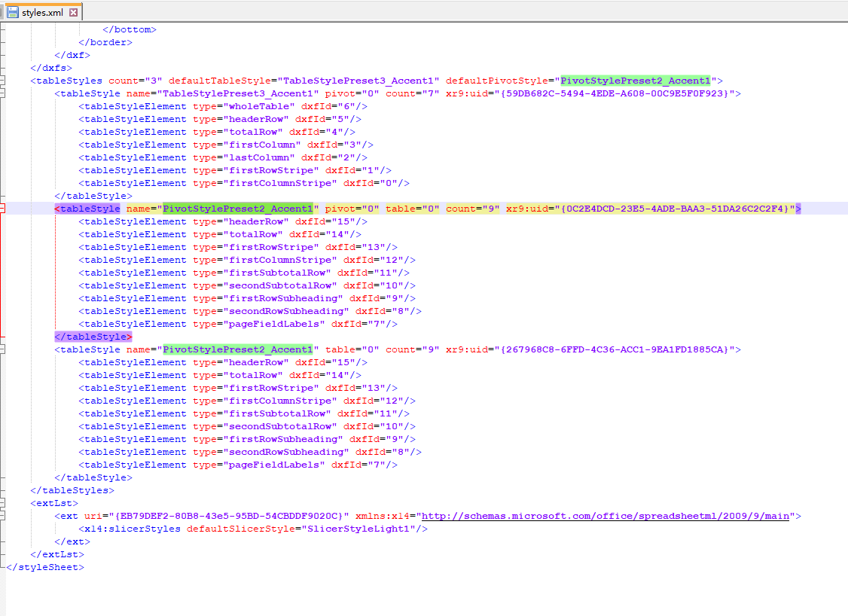Click the SlicerStyleLight1 attribute value

(x=356, y=529)
